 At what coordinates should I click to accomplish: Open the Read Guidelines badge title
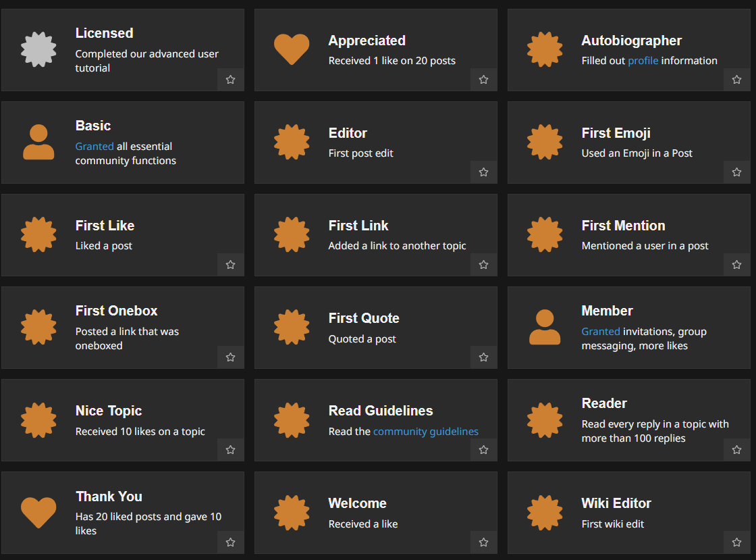click(x=381, y=411)
